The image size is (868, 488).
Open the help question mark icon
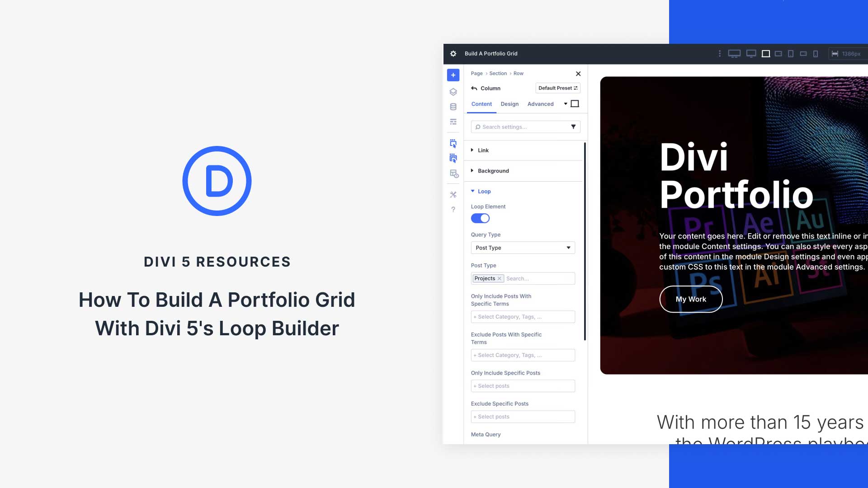click(453, 209)
